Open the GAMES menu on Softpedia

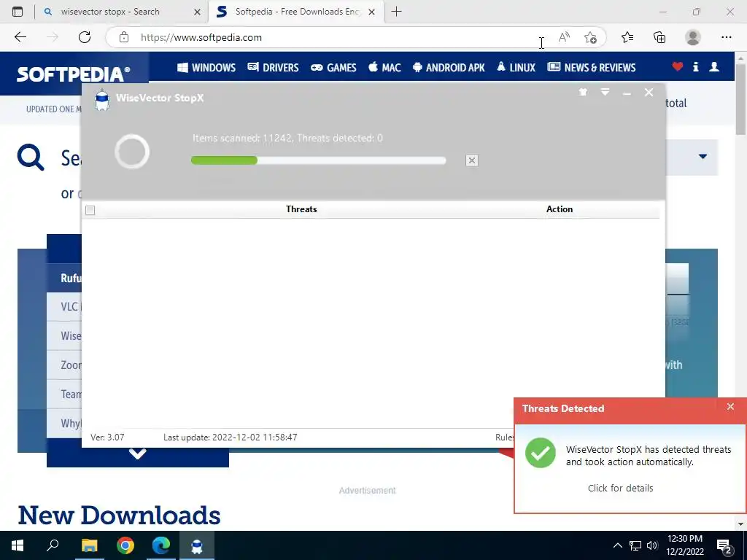coord(333,68)
